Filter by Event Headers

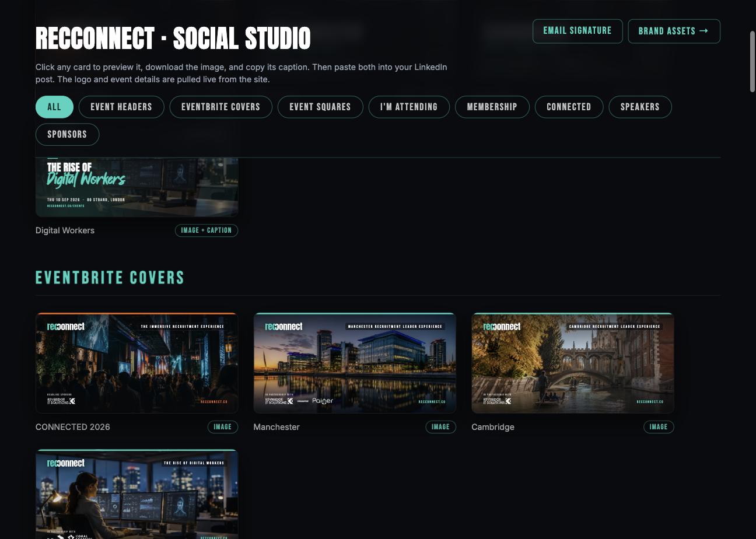(x=121, y=107)
